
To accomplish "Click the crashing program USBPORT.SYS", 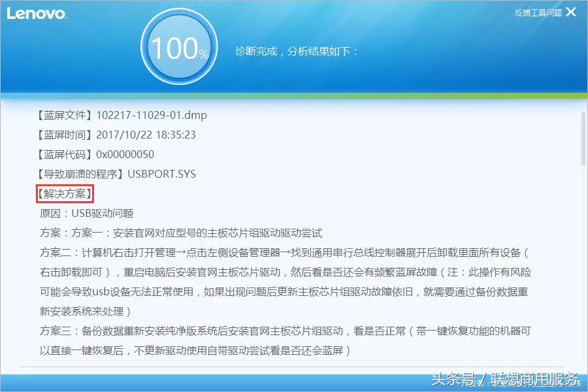I will 161,174.
